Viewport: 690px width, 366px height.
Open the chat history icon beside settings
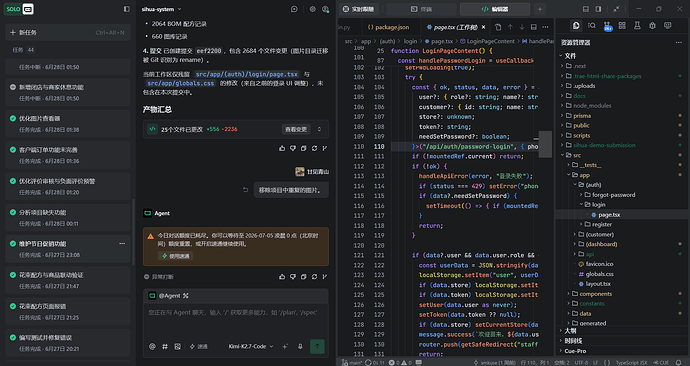pos(294,9)
